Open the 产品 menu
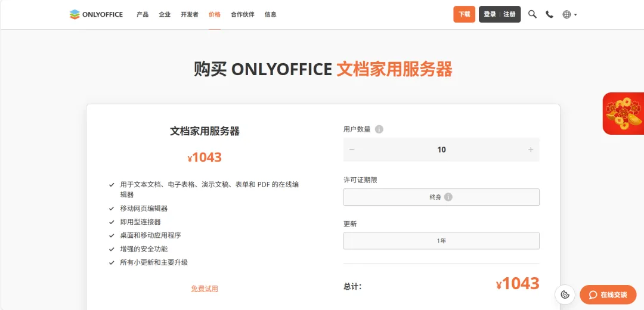This screenshot has height=310, width=644. click(143, 14)
